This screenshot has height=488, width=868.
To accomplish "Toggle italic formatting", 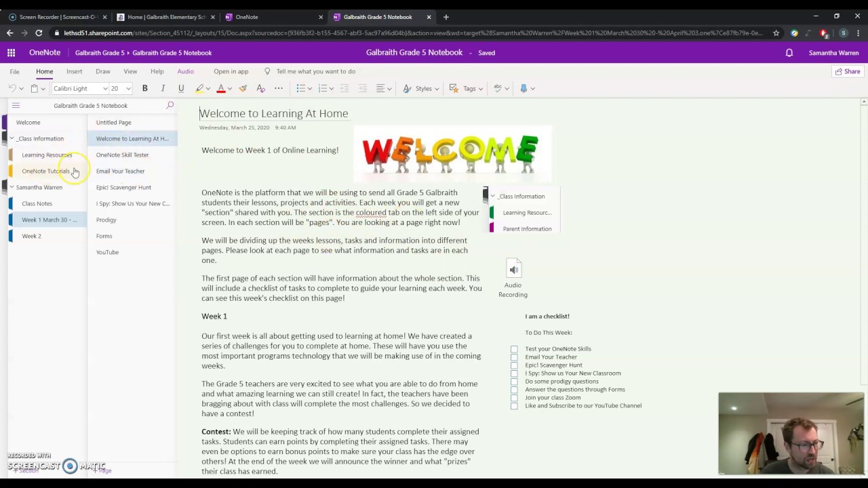I will 163,88.
